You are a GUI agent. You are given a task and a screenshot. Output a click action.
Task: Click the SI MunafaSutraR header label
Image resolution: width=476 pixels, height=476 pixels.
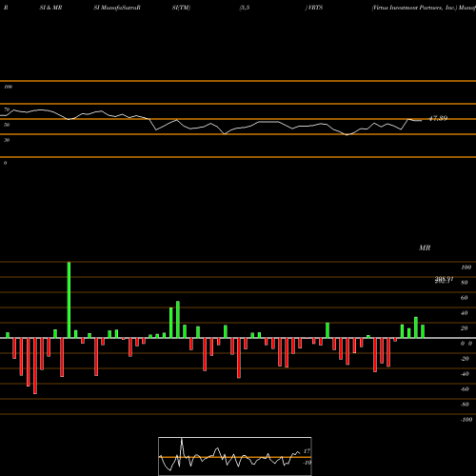tap(117, 8)
